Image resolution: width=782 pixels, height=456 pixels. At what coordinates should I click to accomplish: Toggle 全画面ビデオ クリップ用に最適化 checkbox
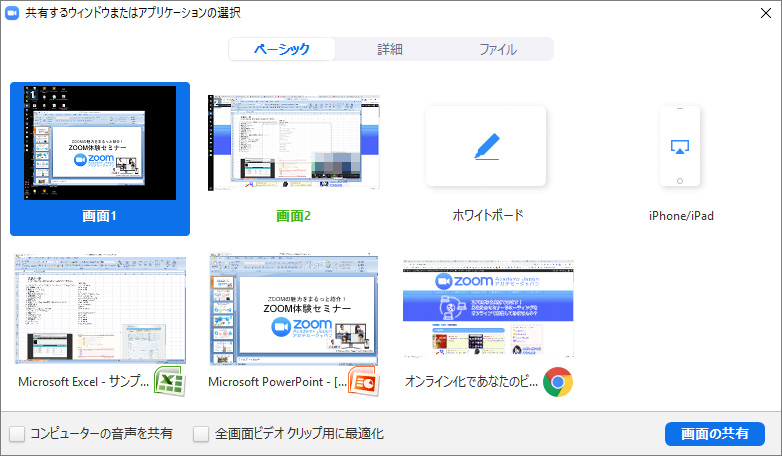tap(201, 434)
